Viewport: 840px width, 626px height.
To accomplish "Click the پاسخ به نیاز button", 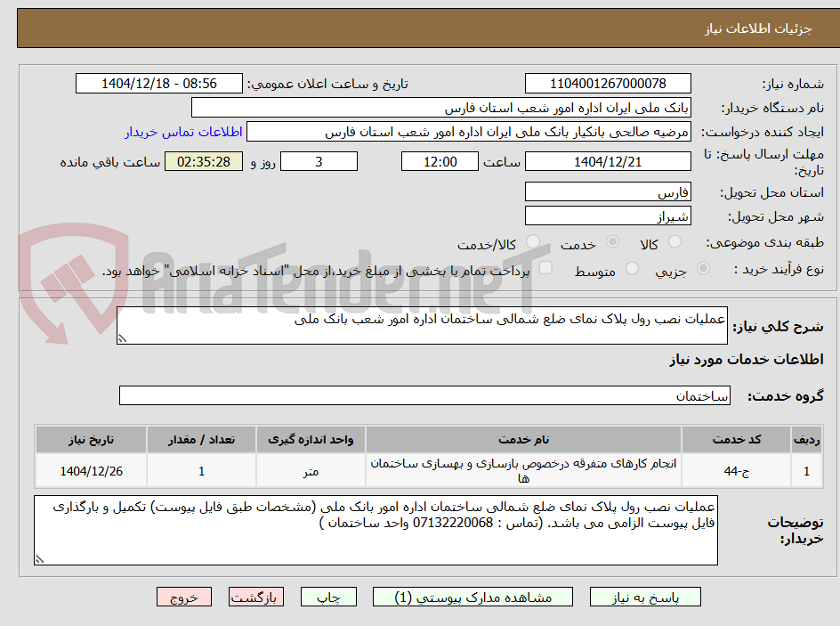I will pos(645,597).
